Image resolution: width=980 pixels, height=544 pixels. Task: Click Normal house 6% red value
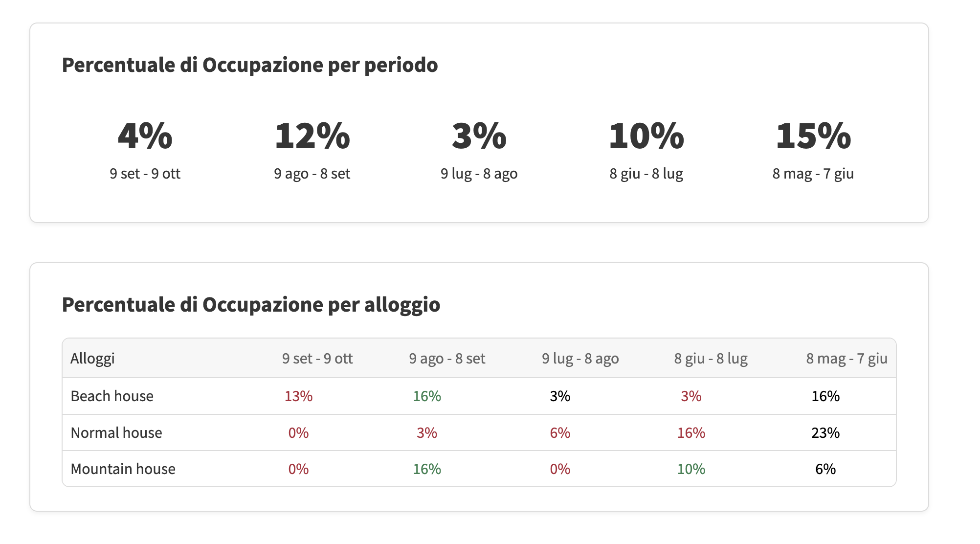(560, 432)
